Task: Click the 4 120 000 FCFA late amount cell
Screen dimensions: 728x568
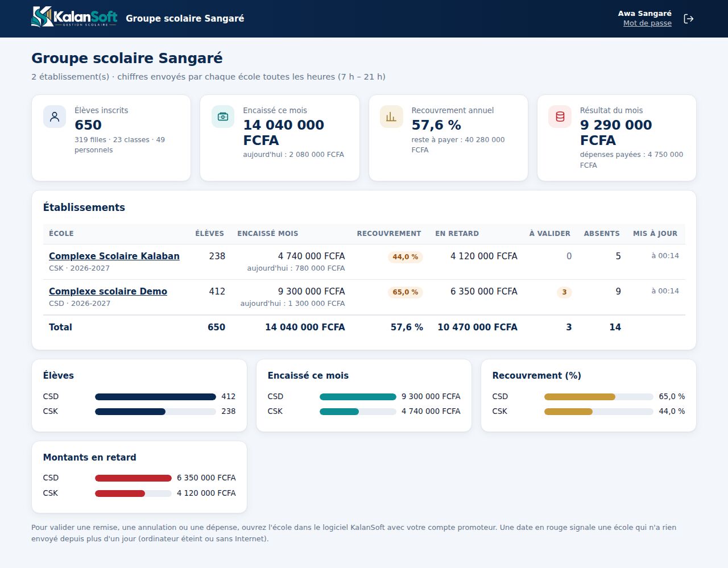Action: click(x=484, y=256)
